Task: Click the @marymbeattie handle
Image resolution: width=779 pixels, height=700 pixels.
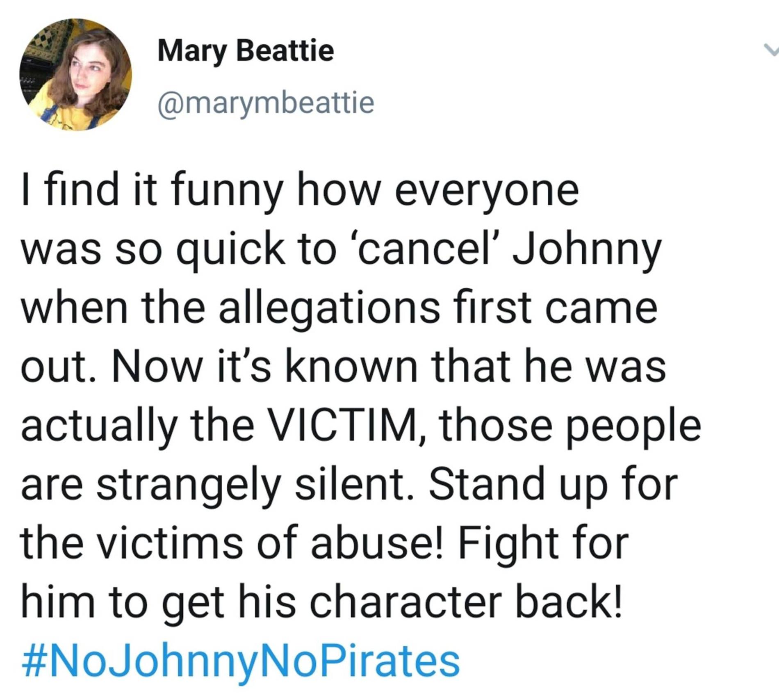Action: [x=266, y=103]
